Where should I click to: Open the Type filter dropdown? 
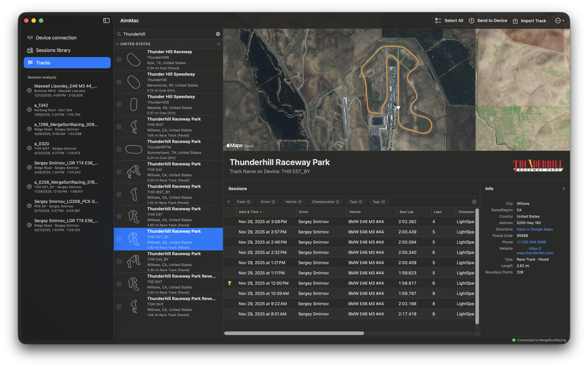click(356, 202)
